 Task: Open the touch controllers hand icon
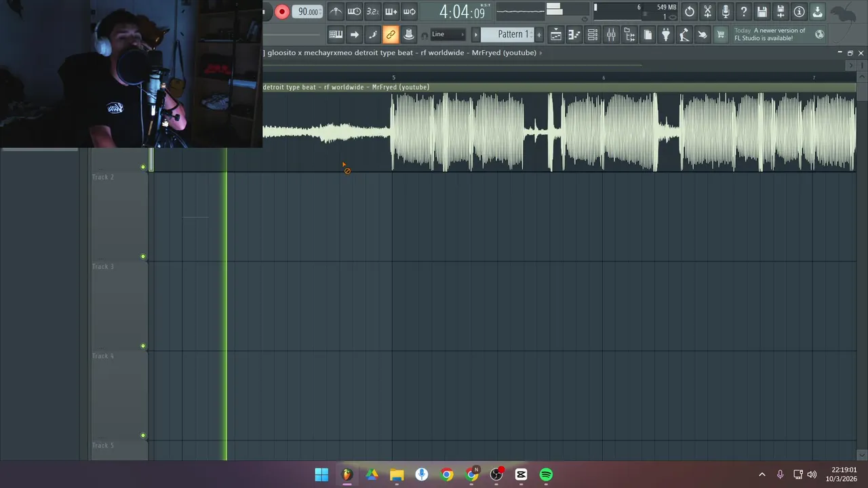pos(703,35)
